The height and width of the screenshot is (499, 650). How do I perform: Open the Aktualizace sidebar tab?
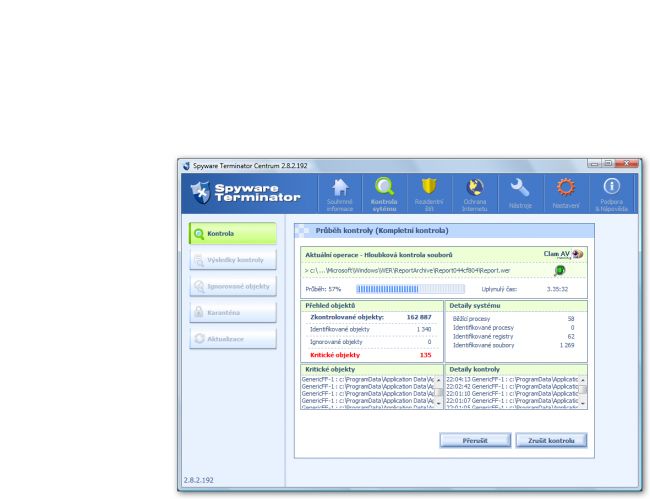pos(233,339)
